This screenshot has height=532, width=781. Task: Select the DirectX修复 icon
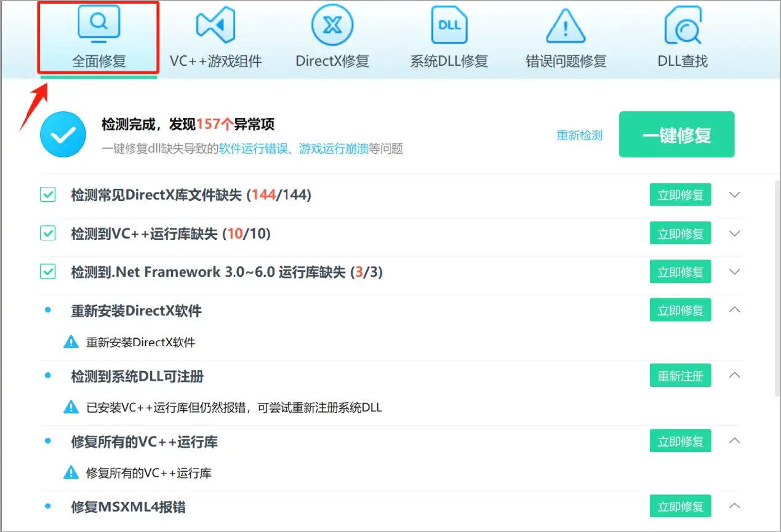332,25
